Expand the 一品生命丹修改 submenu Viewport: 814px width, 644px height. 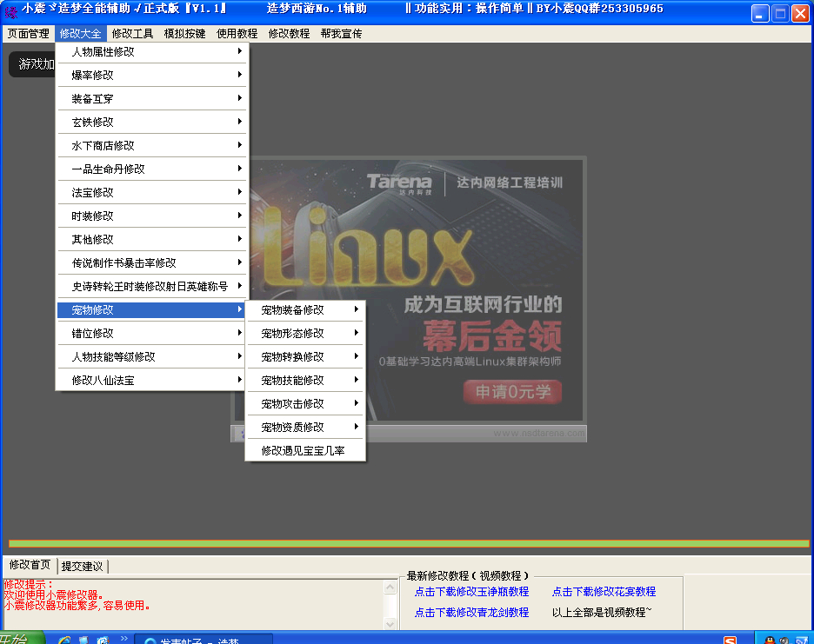152,169
